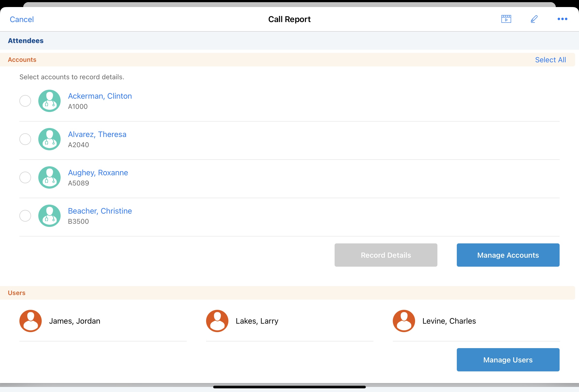Screen dimensions: 579x392
Task: Click the Record Details button
Action: pyautogui.click(x=386, y=255)
